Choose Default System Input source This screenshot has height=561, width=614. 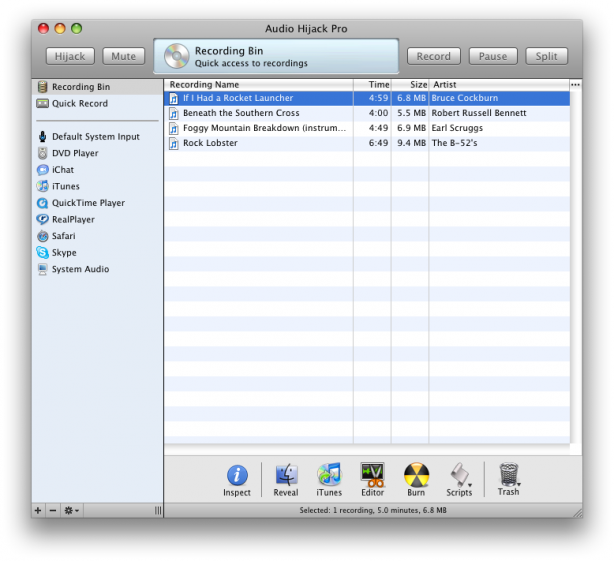coord(97,137)
